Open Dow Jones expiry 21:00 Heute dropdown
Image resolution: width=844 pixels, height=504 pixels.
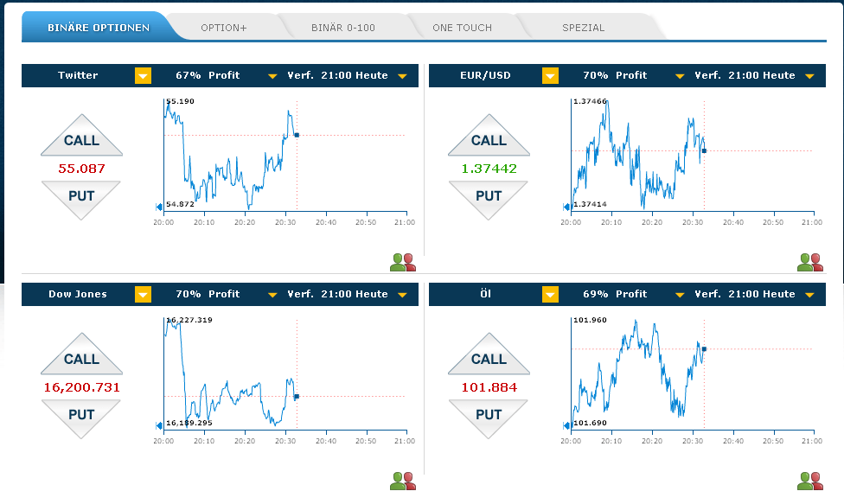402,295
